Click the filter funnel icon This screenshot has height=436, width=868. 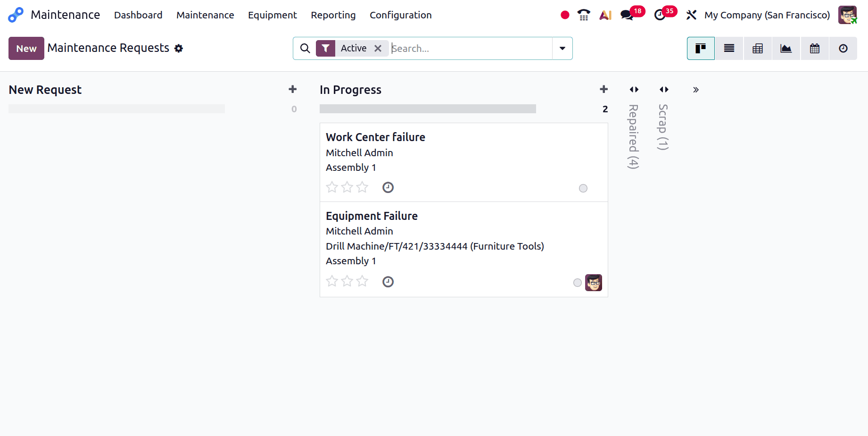(x=325, y=48)
